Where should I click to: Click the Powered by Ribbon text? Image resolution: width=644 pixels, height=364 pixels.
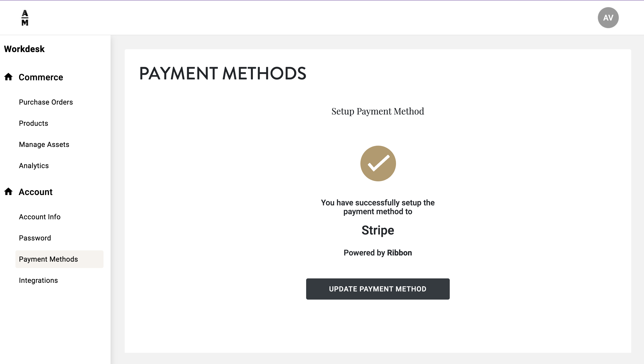tap(378, 253)
